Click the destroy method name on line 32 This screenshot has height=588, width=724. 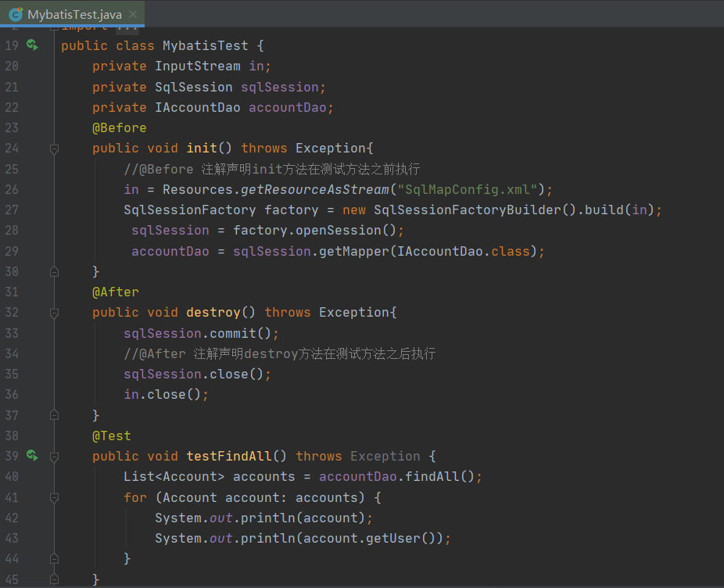tap(213, 312)
